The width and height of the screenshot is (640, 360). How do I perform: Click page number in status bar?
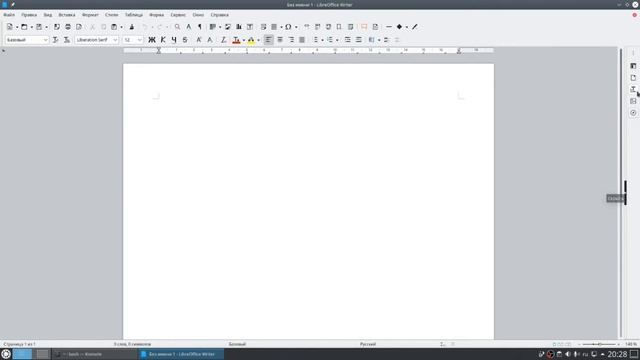tap(19, 344)
